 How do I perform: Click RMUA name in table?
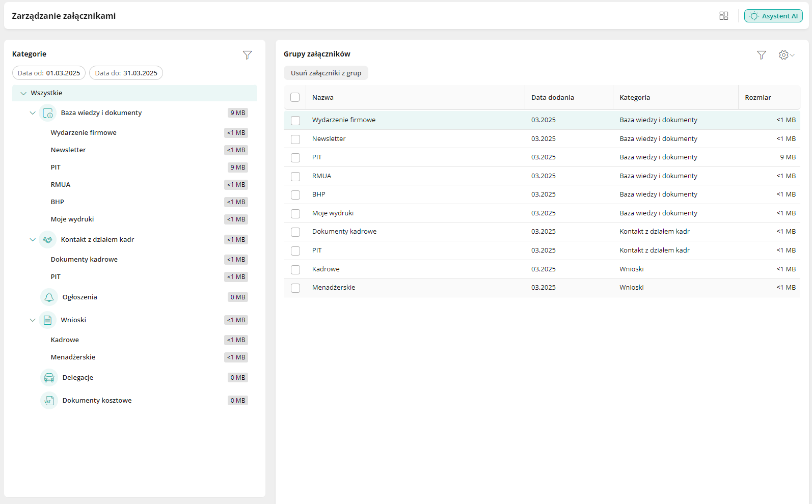coord(322,176)
